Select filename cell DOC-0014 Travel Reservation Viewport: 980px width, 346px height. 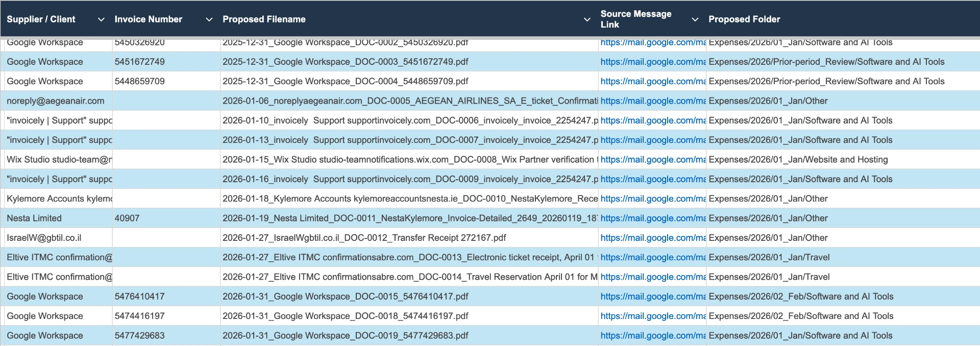[x=409, y=277]
